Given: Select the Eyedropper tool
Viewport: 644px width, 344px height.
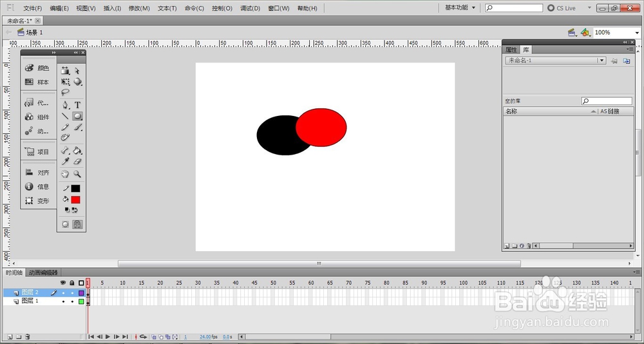Looking at the screenshot, I should click(65, 162).
